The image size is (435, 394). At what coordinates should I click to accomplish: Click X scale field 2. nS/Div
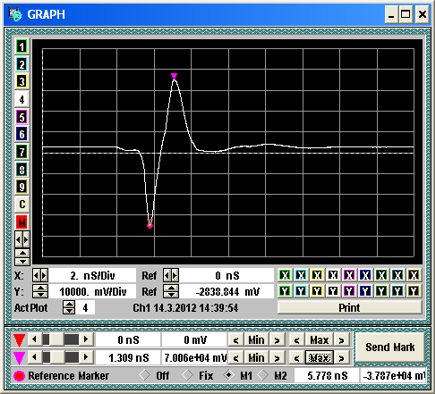(x=92, y=276)
